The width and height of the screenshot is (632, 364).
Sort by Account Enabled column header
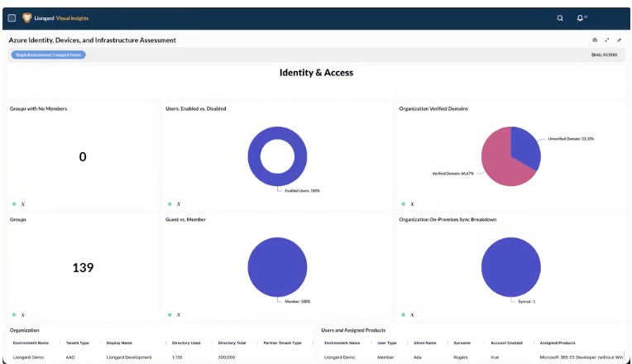click(506, 343)
